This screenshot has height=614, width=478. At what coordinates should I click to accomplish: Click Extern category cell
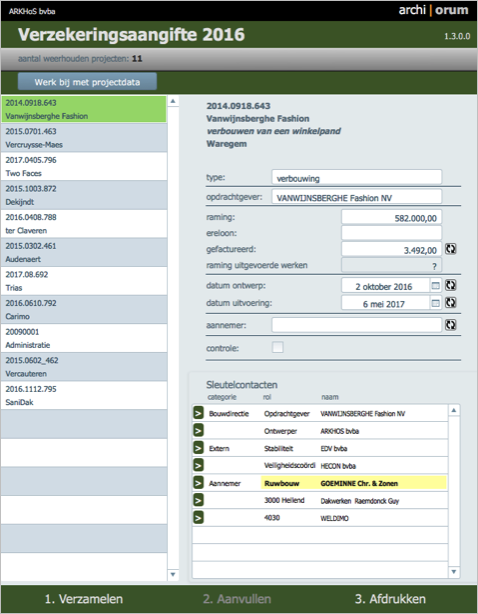click(x=219, y=448)
